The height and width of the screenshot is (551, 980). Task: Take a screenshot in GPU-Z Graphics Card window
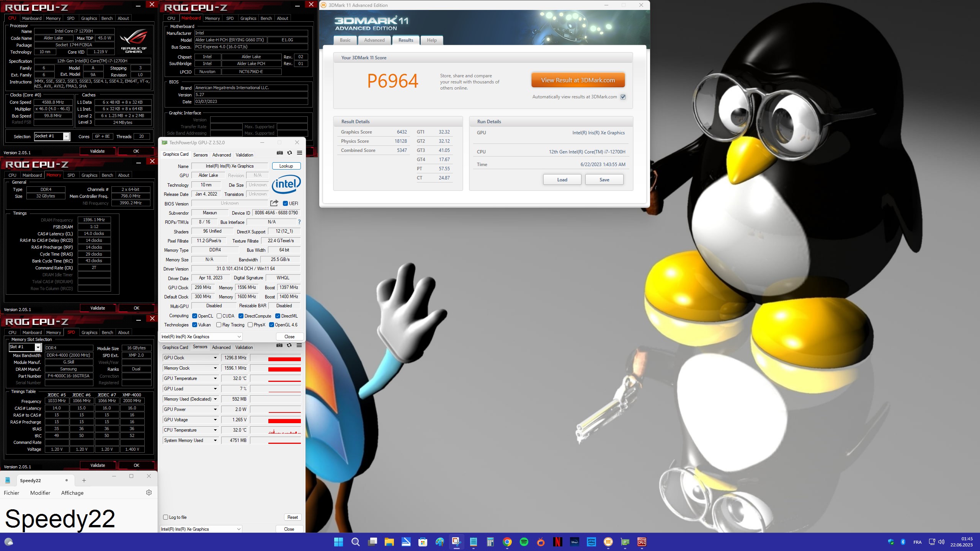coord(280,153)
